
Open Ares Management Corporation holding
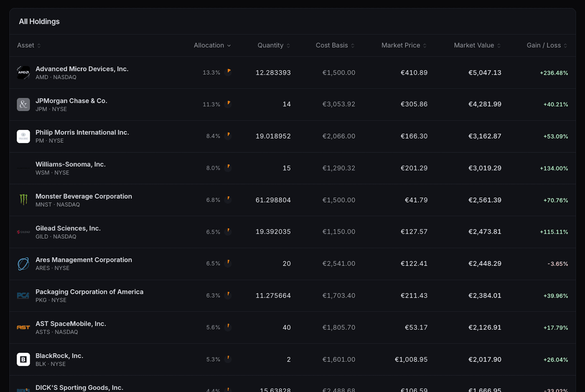pyautogui.click(x=292, y=264)
